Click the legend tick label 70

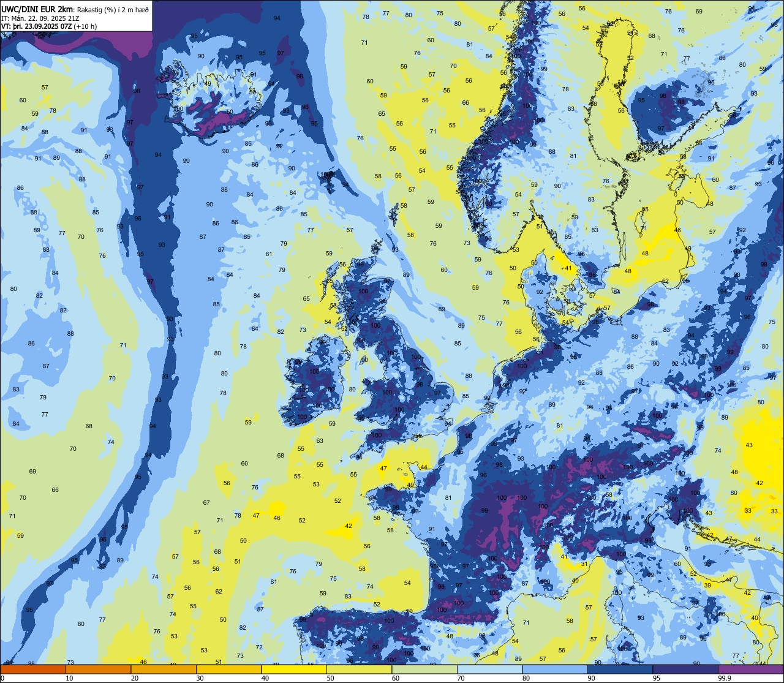(461, 678)
